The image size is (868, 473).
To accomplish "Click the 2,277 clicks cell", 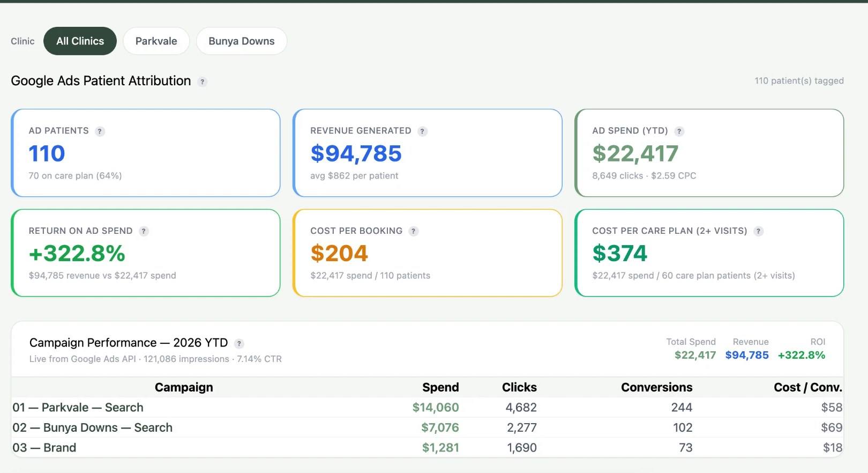I will pyautogui.click(x=522, y=427).
